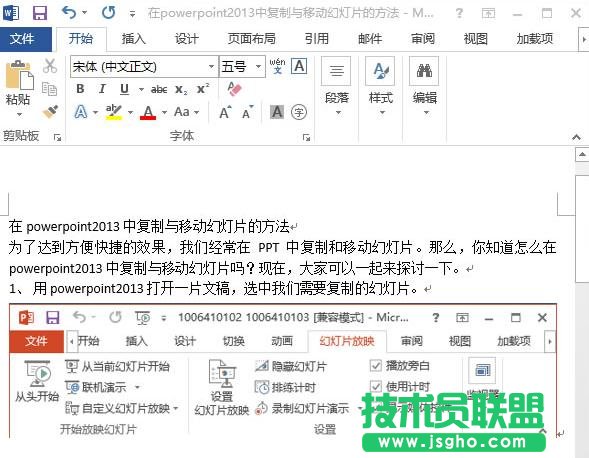Click the document title line text
Image resolution: width=589 pixels, height=458 pixels.
click(x=149, y=227)
